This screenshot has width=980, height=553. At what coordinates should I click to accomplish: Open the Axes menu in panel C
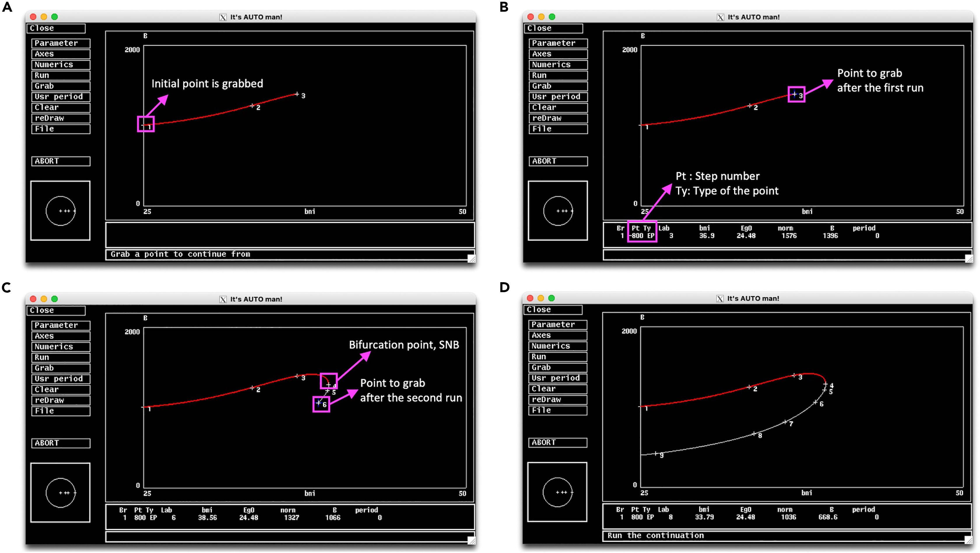[61, 336]
